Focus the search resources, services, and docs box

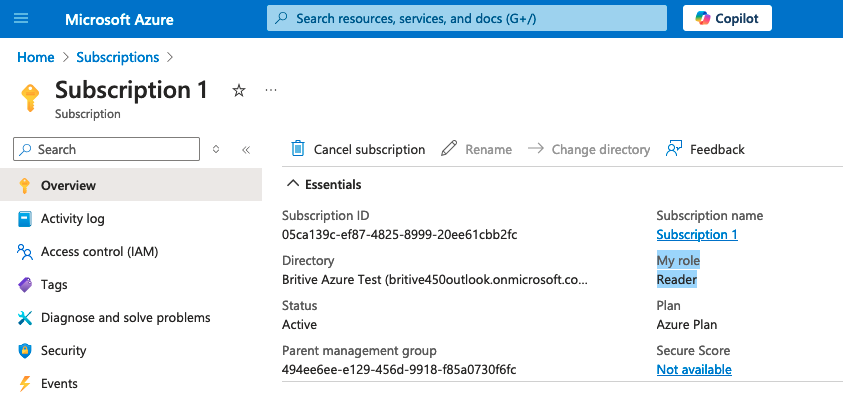(467, 18)
